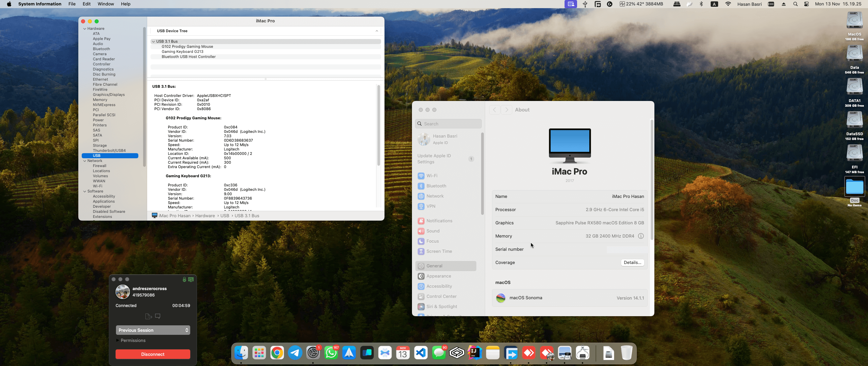Click the red Disconnect button
The width and height of the screenshot is (868, 366).
(153, 354)
